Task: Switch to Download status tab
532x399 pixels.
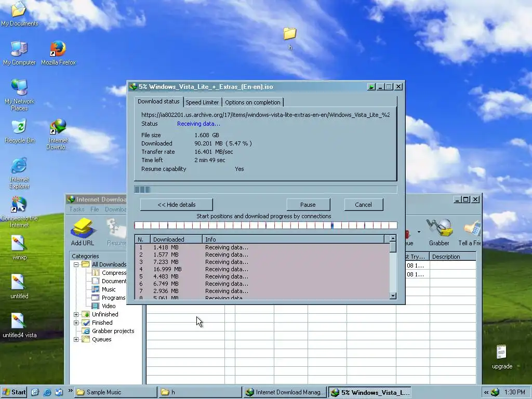Action: [158, 101]
